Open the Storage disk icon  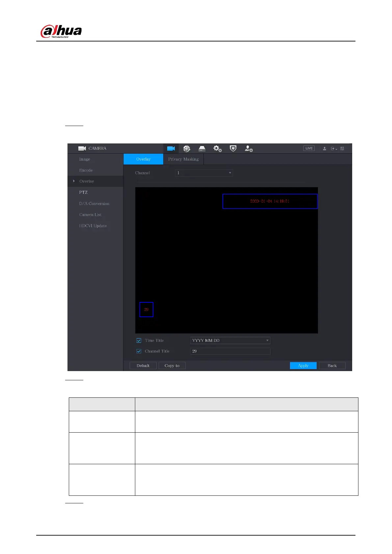(202, 149)
